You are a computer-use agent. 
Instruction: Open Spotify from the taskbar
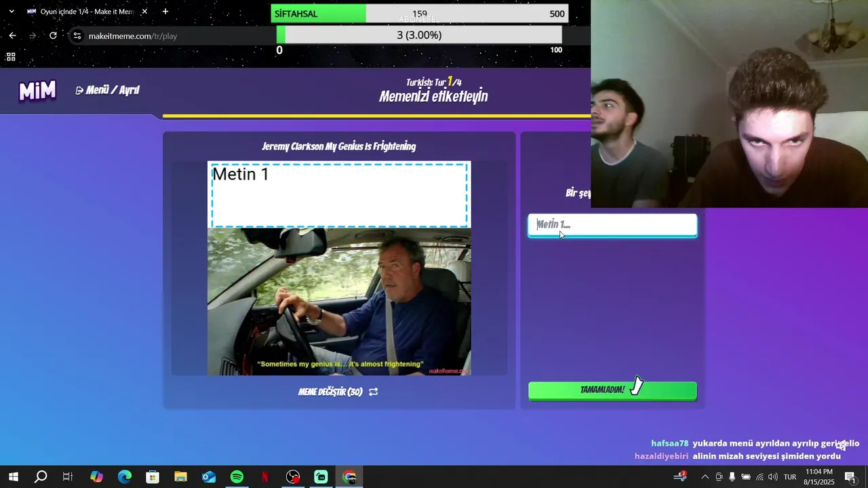[x=237, y=477]
